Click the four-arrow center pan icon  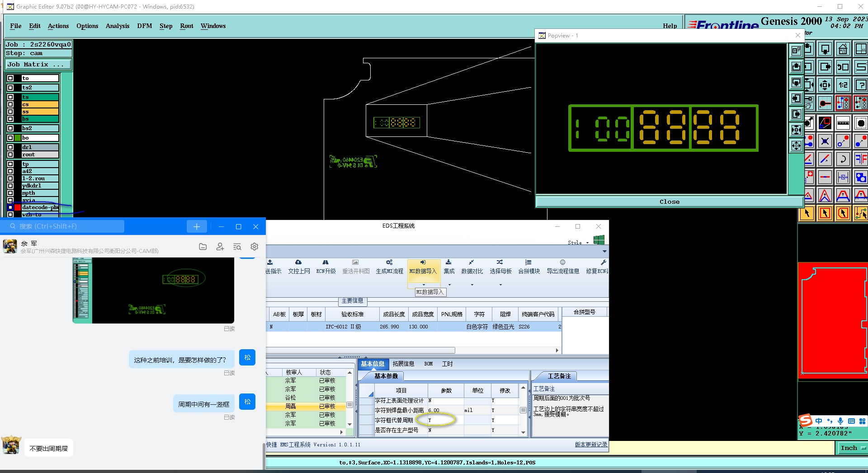825,85
